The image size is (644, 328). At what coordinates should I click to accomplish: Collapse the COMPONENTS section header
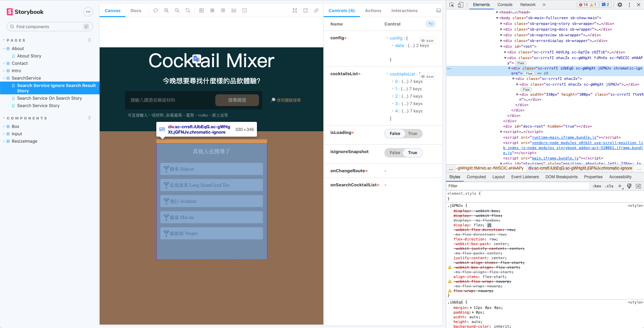click(x=27, y=118)
